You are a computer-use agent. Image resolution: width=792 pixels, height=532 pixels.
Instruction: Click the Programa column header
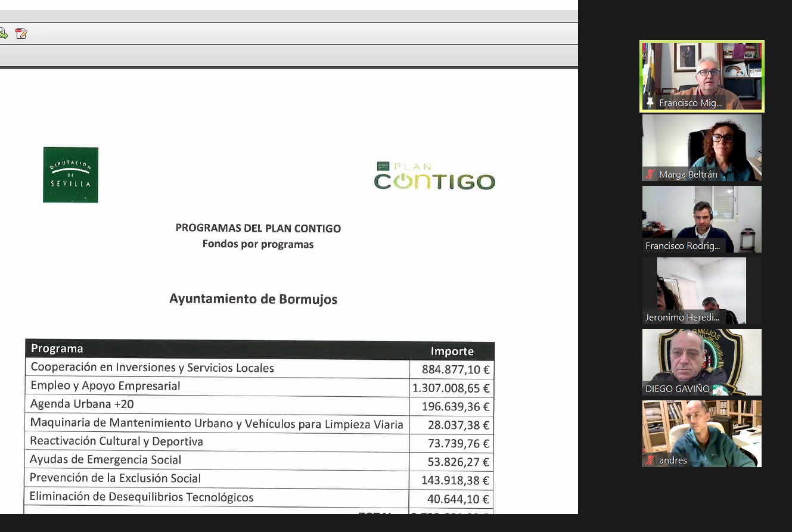coord(57,349)
